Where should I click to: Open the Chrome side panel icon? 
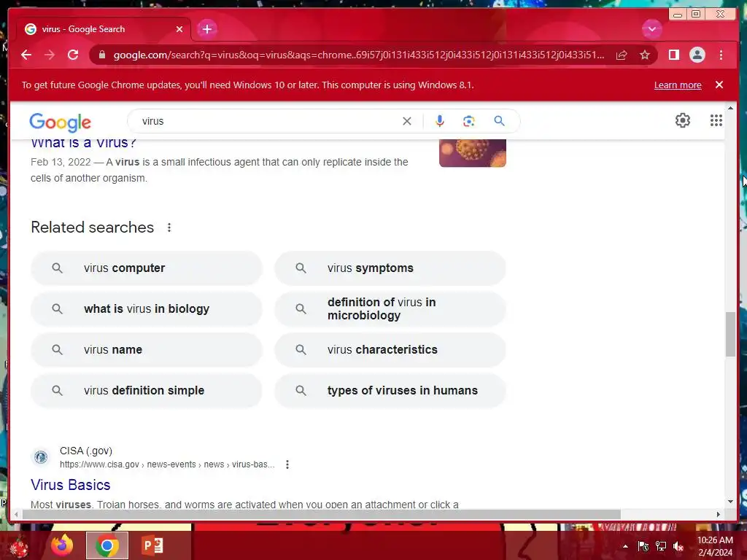pos(673,55)
